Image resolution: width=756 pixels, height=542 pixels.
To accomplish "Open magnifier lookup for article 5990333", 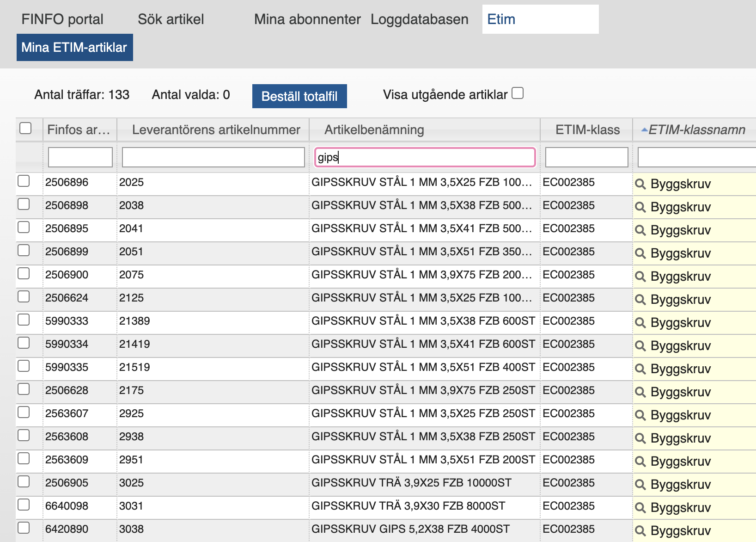I will [640, 323].
